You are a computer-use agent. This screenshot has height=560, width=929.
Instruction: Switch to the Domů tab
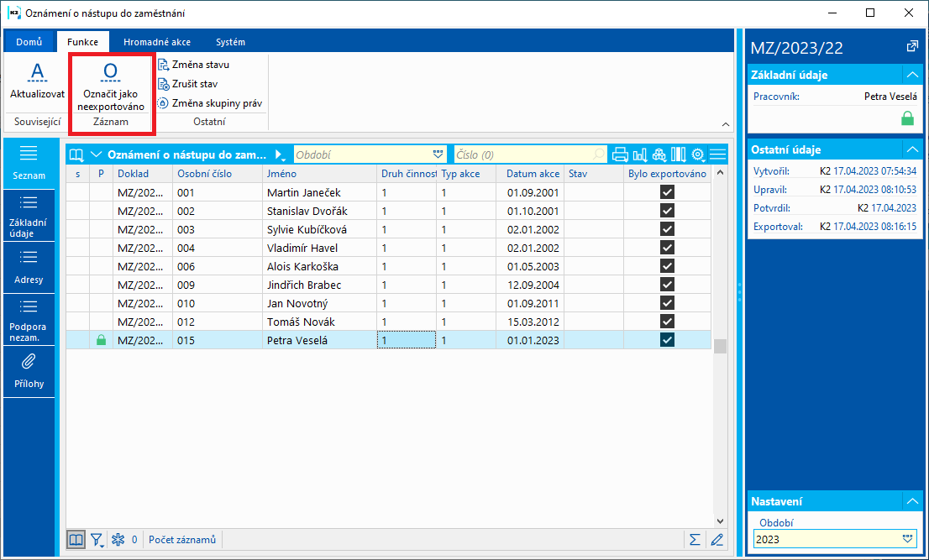tap(29, 42)
